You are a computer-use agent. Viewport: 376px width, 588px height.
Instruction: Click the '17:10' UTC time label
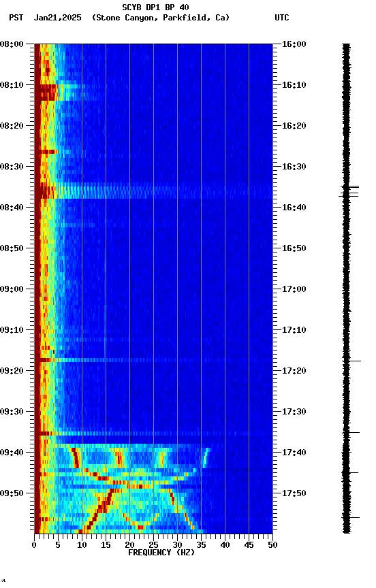pos(294,330)
